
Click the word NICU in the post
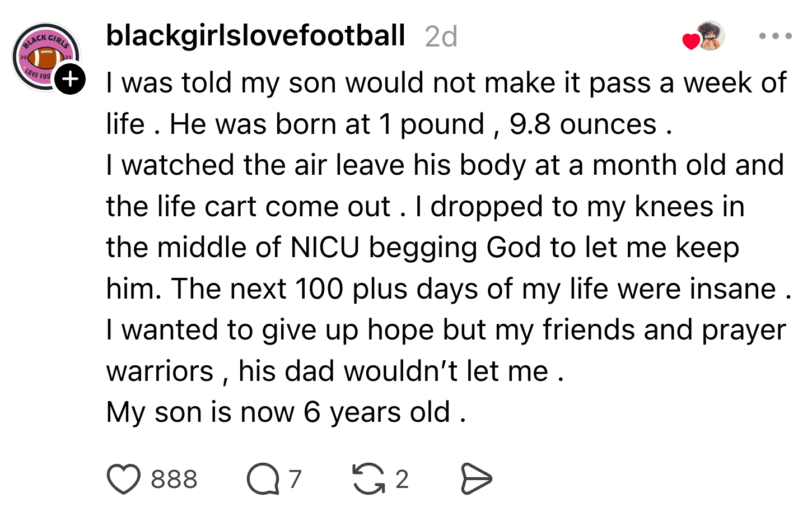[325, 248]
